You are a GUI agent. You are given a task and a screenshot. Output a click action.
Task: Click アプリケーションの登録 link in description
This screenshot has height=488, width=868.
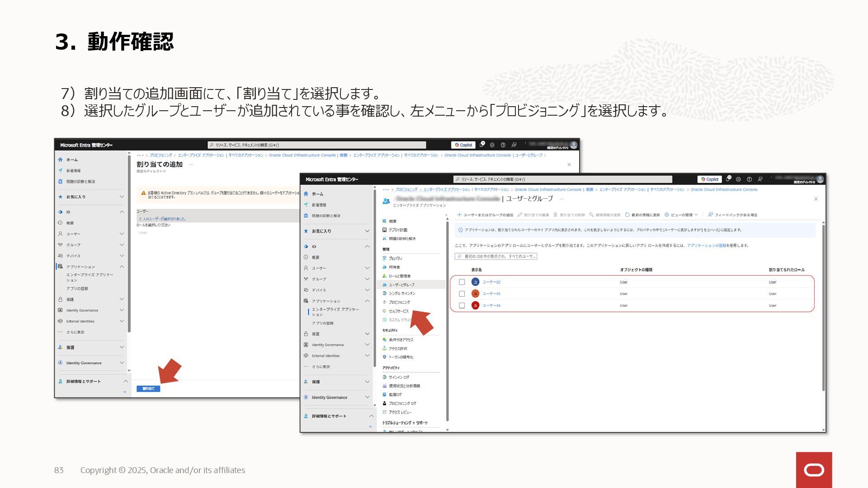coord(706,245)
